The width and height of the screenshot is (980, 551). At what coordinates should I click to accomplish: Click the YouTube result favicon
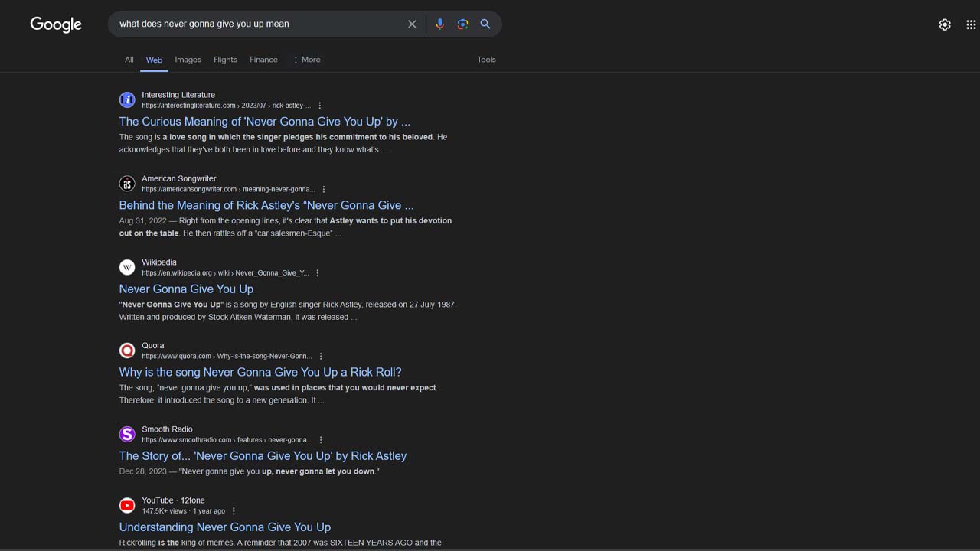[127, 505]
